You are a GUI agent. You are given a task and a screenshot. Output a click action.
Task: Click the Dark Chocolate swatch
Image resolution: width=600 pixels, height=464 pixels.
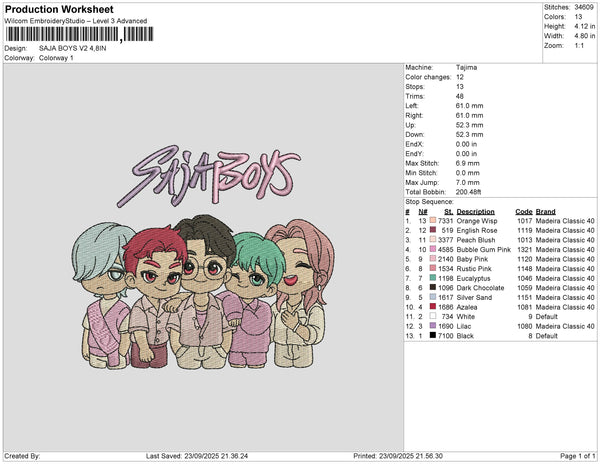(x=433, y=287)
